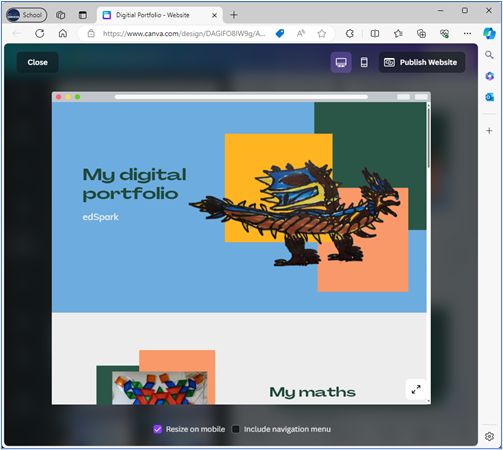Image resolution: width=503 pixels, height=450 pixels.
Task: Maximize the browser window
Action: click(x=465, y=10)
